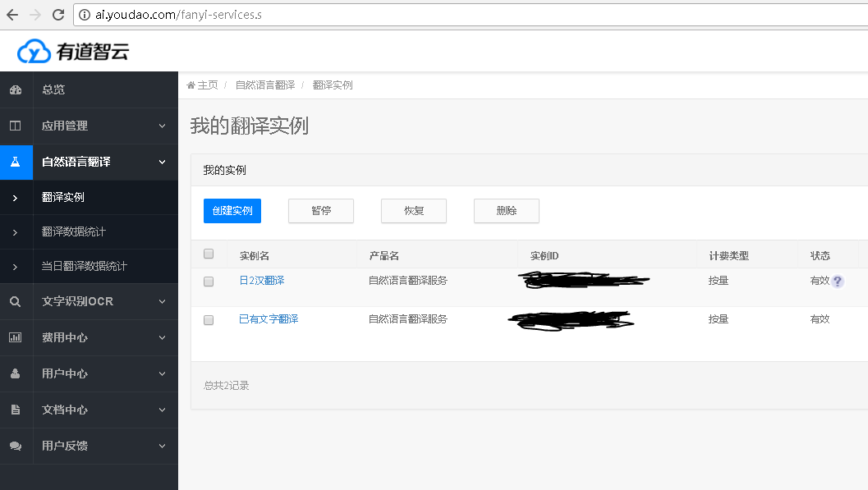
Task: Expand the 文字识别OCR chevron
Action: point(163,302)
